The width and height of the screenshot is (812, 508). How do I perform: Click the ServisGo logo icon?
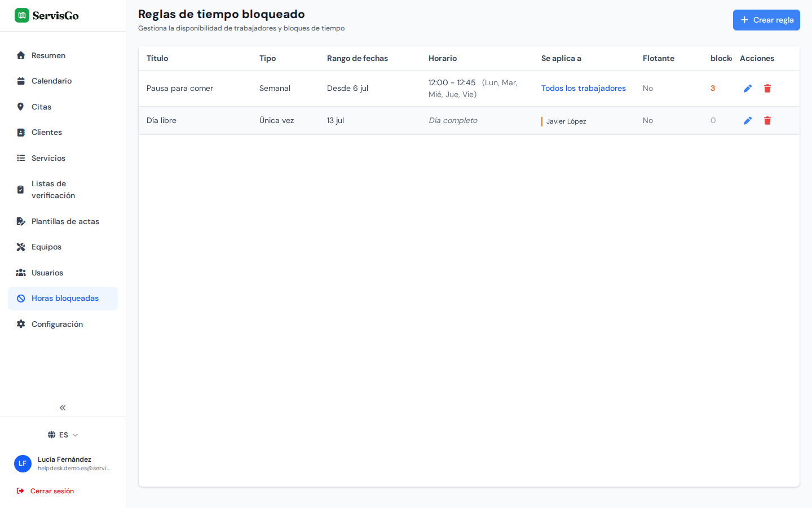(x=22, y=15)
